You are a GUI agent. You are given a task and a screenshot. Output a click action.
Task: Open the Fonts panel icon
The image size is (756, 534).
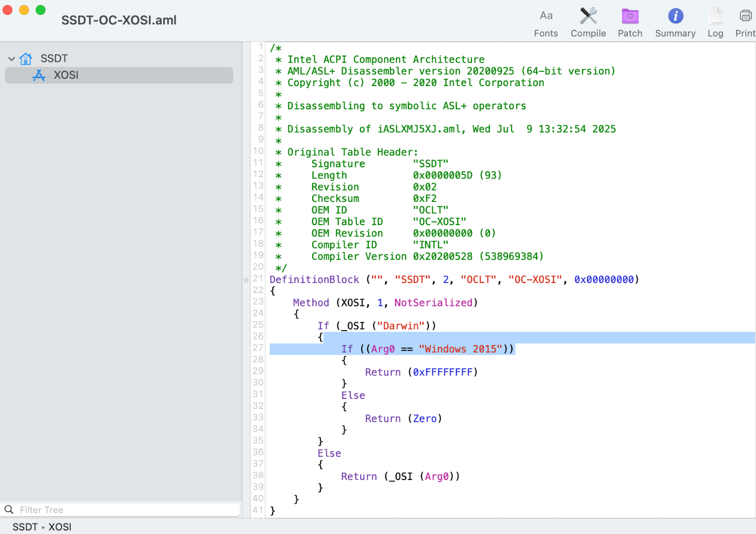point(546,16)
